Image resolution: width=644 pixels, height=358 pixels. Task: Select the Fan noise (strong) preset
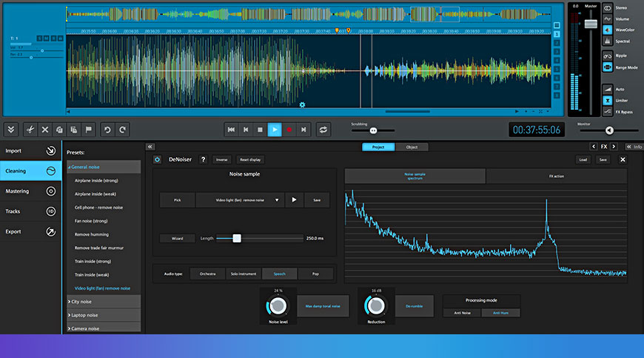click(91, 221)
